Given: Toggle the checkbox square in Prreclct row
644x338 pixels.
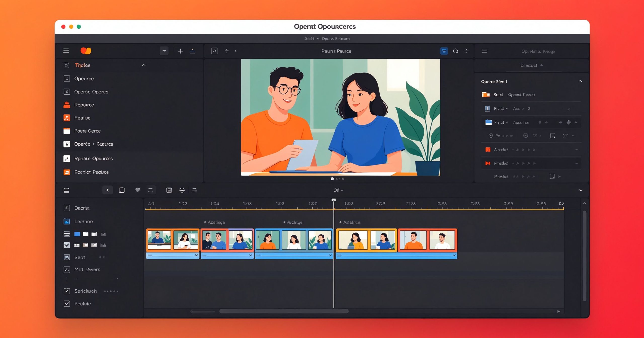Looking at the screenshot, I should tap(552, 176).
